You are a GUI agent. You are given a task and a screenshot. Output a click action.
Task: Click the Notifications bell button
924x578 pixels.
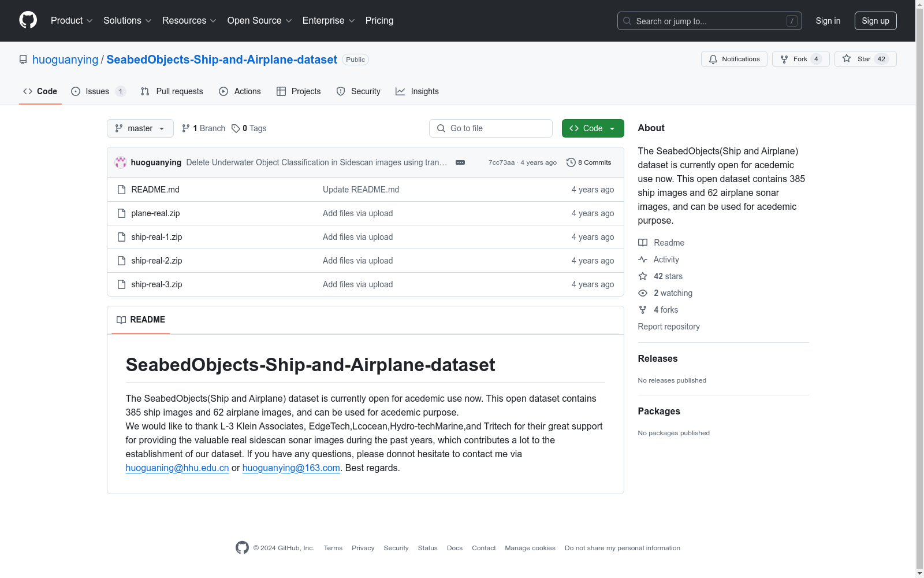pos(734,59)
